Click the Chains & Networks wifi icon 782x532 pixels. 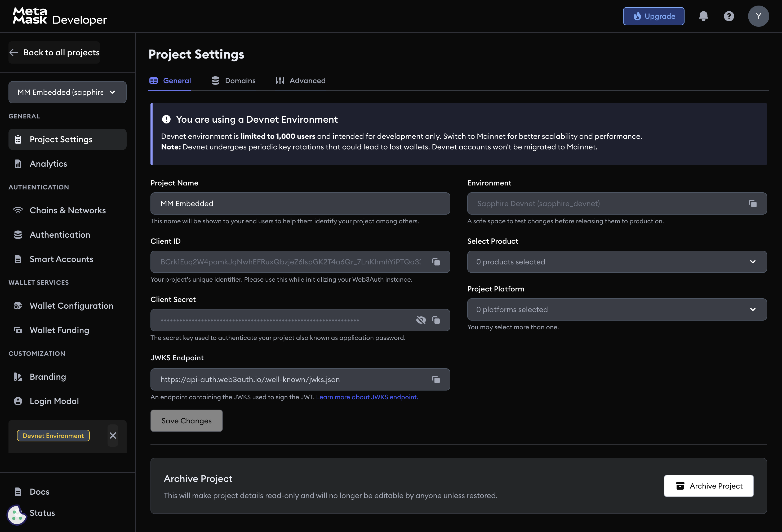point(18,210)
